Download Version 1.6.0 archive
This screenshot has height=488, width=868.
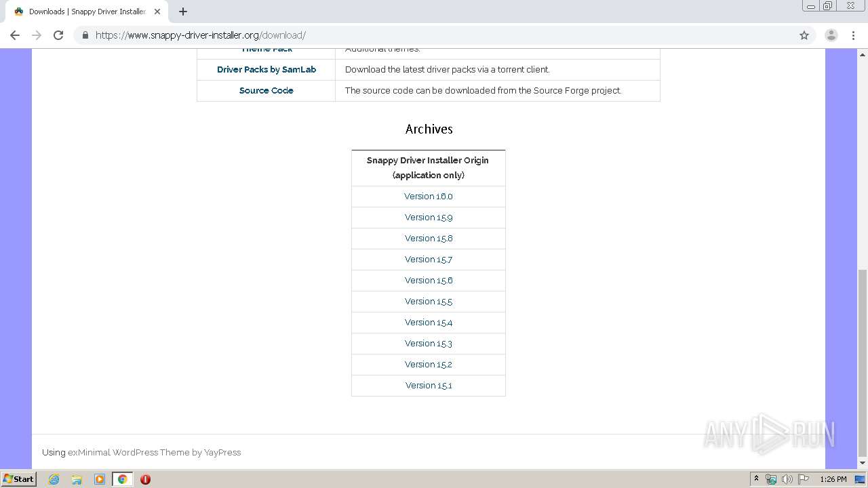(429, 196)
